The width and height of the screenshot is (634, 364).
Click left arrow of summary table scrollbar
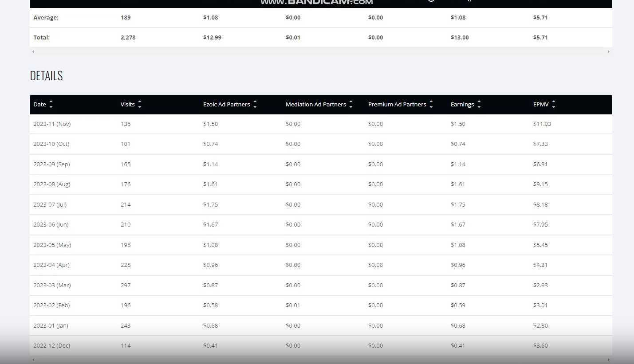tap(33, 52)
